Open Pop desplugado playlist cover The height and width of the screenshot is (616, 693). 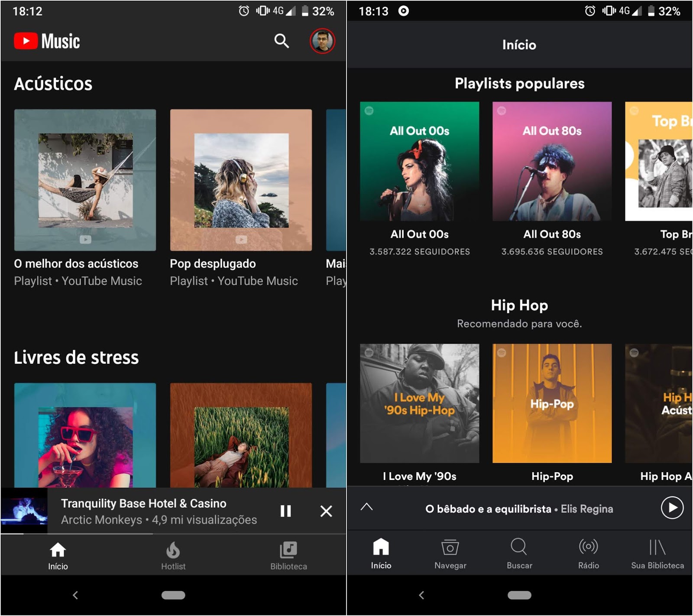tap(241, 180)
